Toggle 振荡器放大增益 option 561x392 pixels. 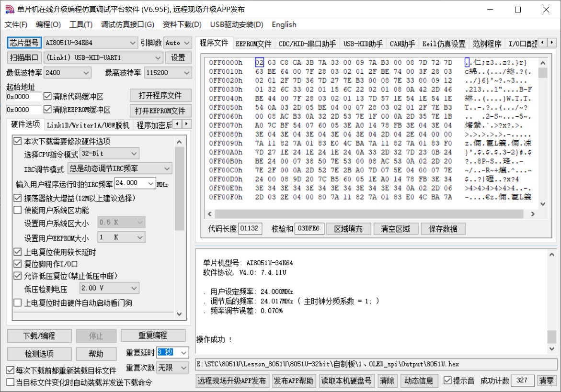pos(74,198)
